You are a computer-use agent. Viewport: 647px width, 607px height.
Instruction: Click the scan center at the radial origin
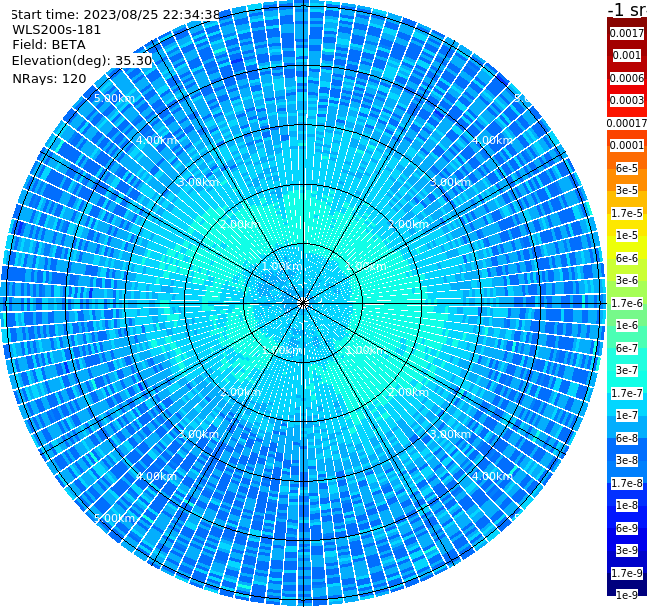click(303, 303)
